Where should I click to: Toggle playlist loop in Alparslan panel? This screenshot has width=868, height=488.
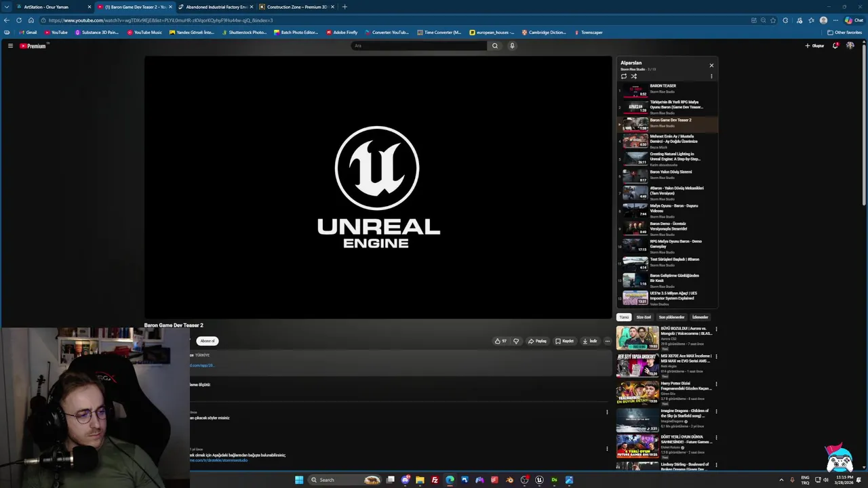pyautogui.click(x=624, y=76)
